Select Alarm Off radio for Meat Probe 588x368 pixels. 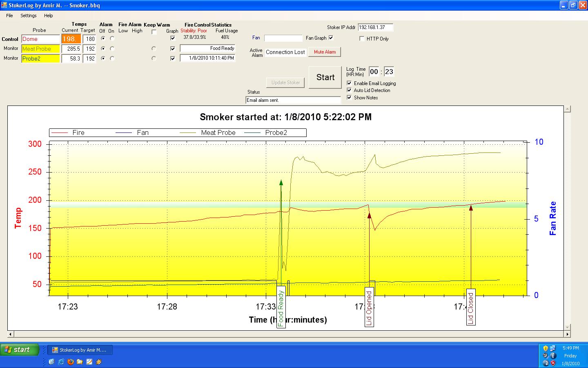coord(103,48)
